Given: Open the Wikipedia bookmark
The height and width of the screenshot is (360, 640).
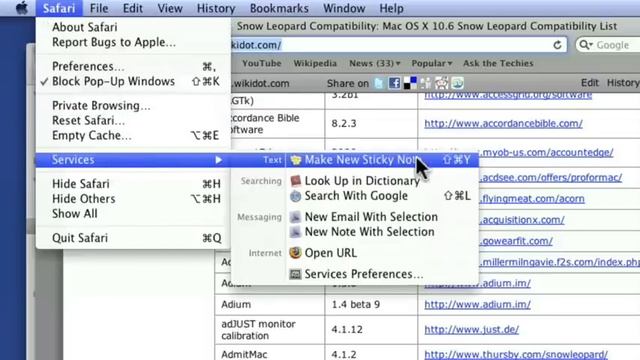Looking at the screenshot, I should (315, 63).
